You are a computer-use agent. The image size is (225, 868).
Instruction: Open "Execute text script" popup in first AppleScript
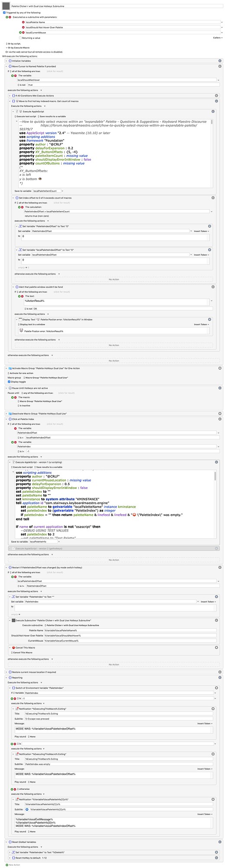tap(26, 116)
